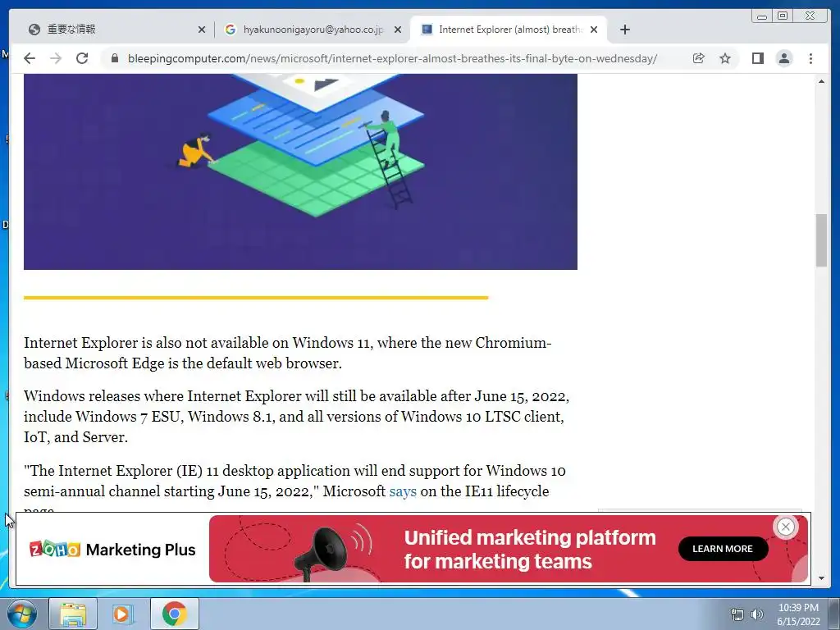Reload the current page
The image size is (840, 630).
tap(82, 58)
